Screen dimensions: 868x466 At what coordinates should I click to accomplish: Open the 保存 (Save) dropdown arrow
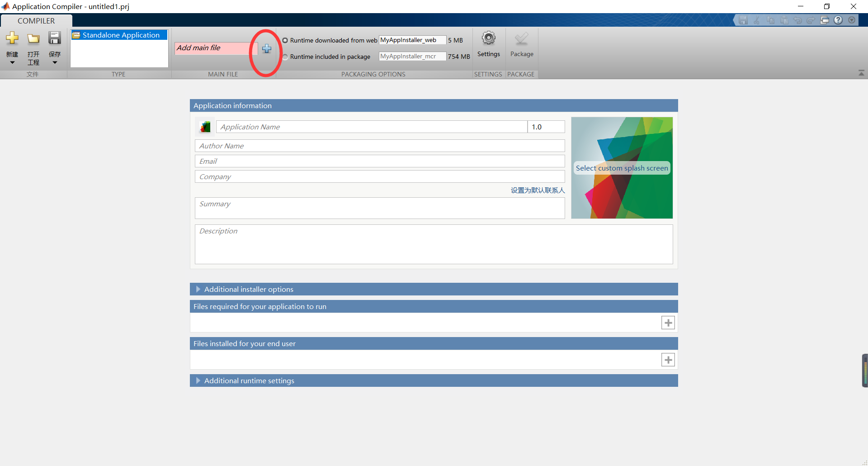[55, 62]
